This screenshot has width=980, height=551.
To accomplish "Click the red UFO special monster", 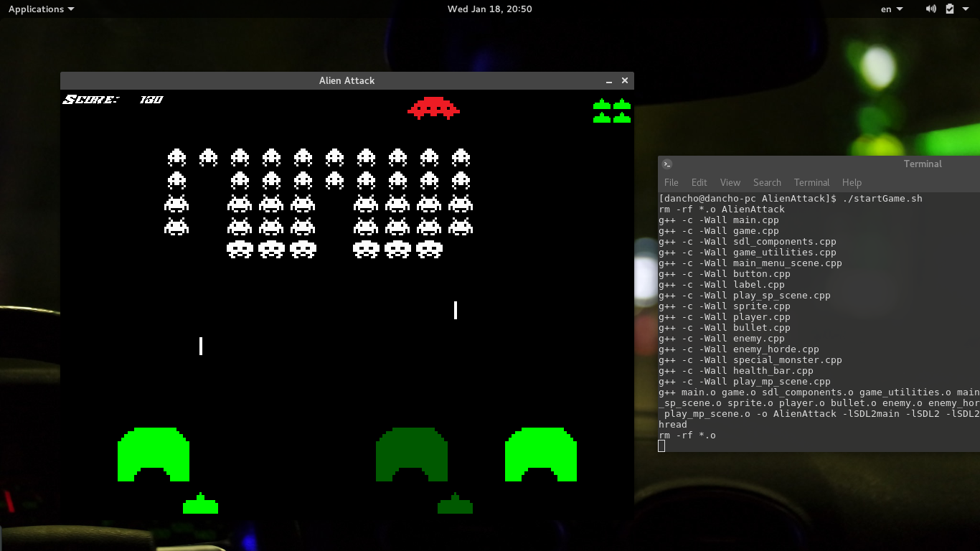I will click(433, 108).
